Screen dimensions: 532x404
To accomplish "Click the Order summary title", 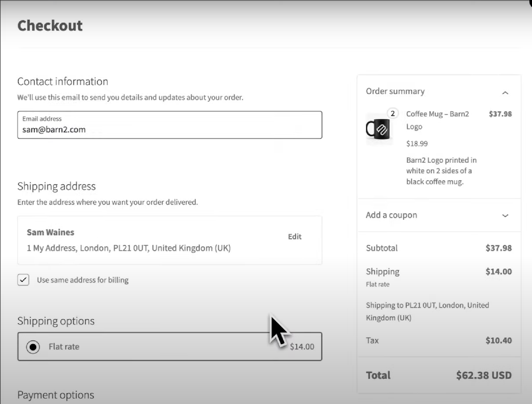I will click(395, 91).
